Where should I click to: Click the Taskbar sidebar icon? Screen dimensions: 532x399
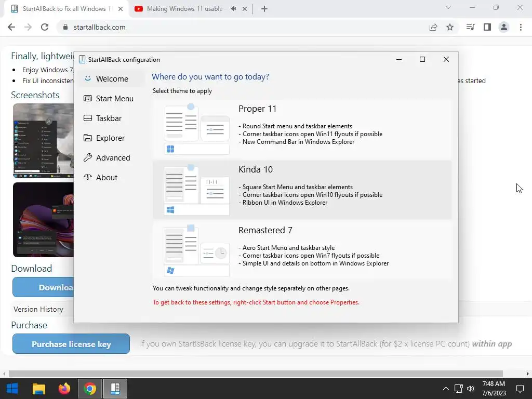click(x=87, y=118)
